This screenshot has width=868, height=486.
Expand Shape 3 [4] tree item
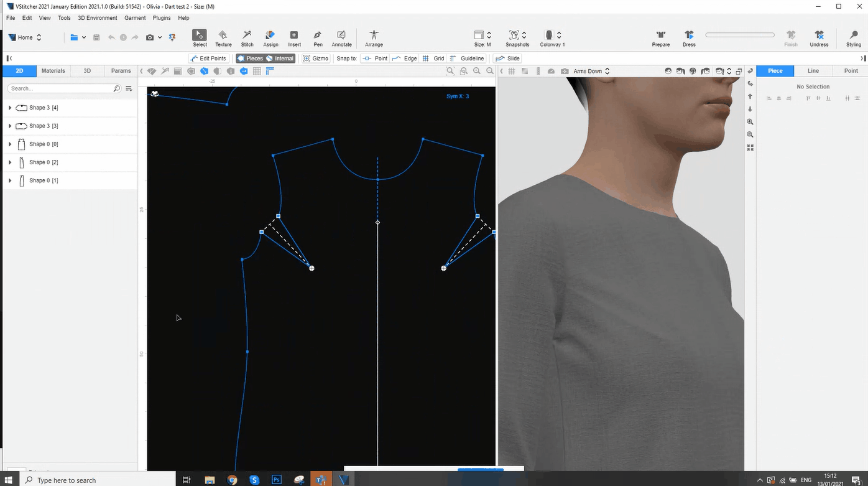tap(10, 108)
